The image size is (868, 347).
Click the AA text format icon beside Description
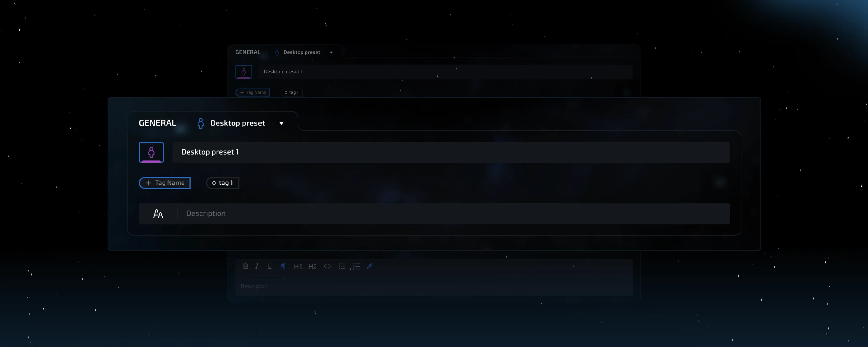tap(158, 213)
